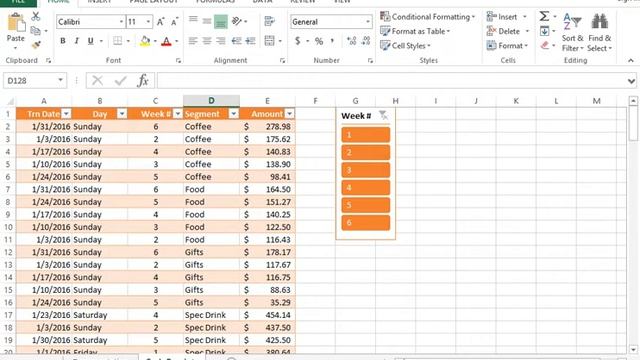The width and height of the screenshot is (640, 360).
Task: Toggle Bold formatting
Action: click(x=63, y=41)
